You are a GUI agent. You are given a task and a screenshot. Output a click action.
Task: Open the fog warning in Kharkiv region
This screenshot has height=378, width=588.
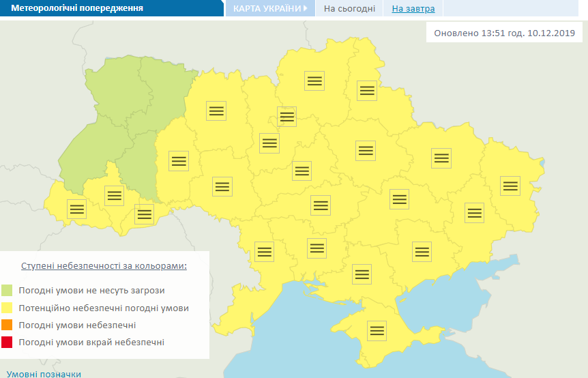[x=441, y=158]
